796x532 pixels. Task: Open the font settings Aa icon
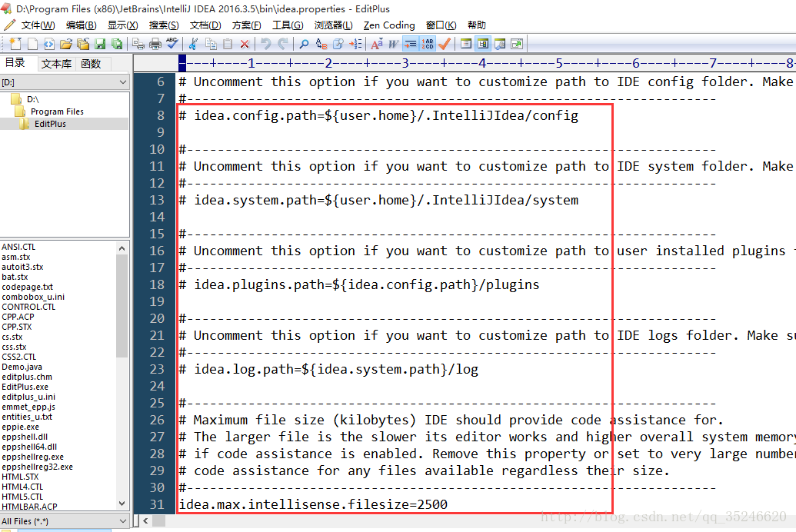[377, 44]
